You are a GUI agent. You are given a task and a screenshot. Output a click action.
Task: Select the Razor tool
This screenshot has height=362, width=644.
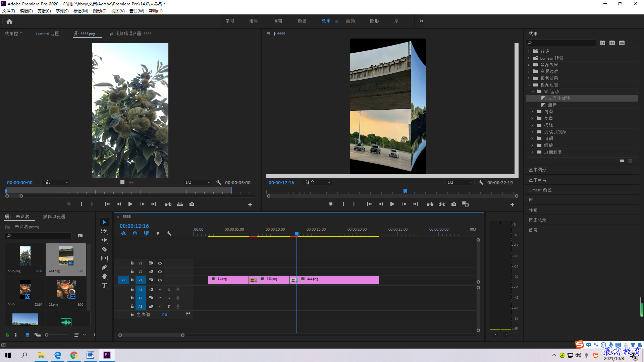click(104, 249)
